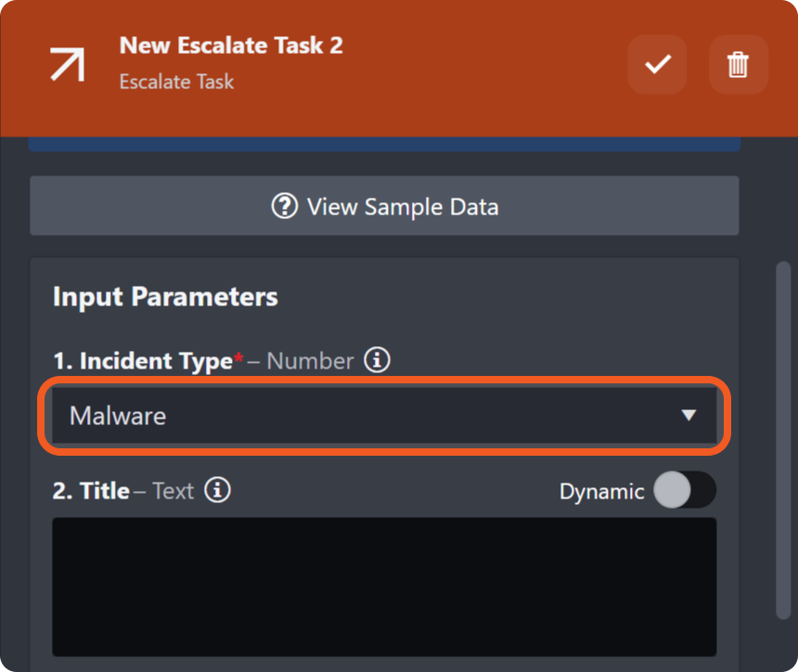Click the Dynamic label text

coord(601,491)
